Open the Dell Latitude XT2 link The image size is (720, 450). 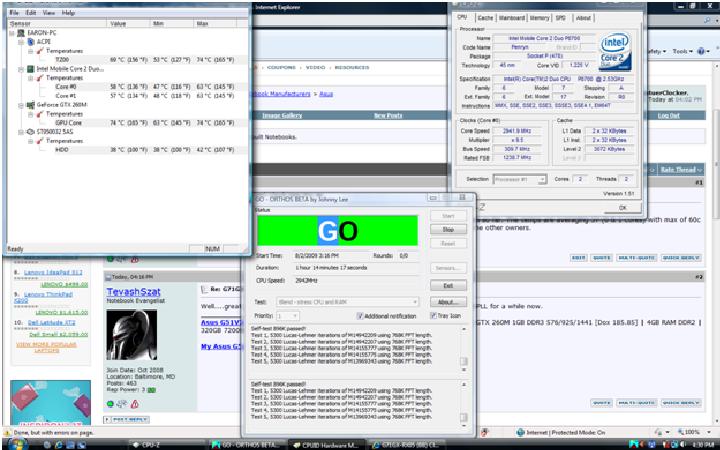pos(51,323)
